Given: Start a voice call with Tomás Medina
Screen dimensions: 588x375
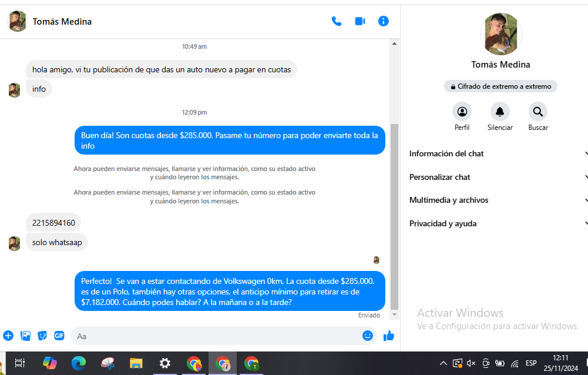Looking at the screenshot, I should [x=337, y=21].
